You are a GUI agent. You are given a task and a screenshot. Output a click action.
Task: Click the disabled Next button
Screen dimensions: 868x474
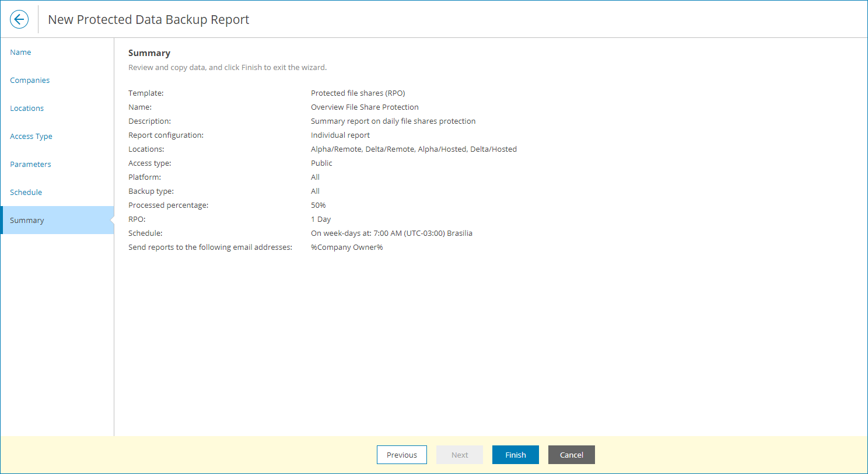[x=460, y=455]
